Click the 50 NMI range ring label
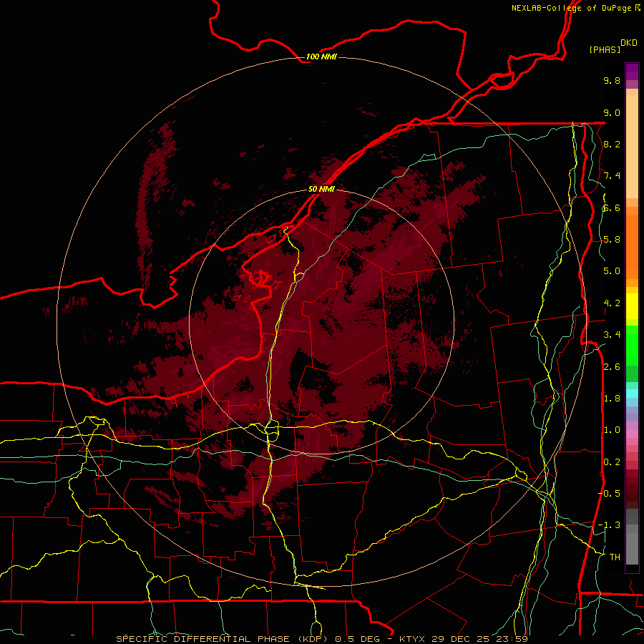644x644 pixels. (x=321, y=189)
